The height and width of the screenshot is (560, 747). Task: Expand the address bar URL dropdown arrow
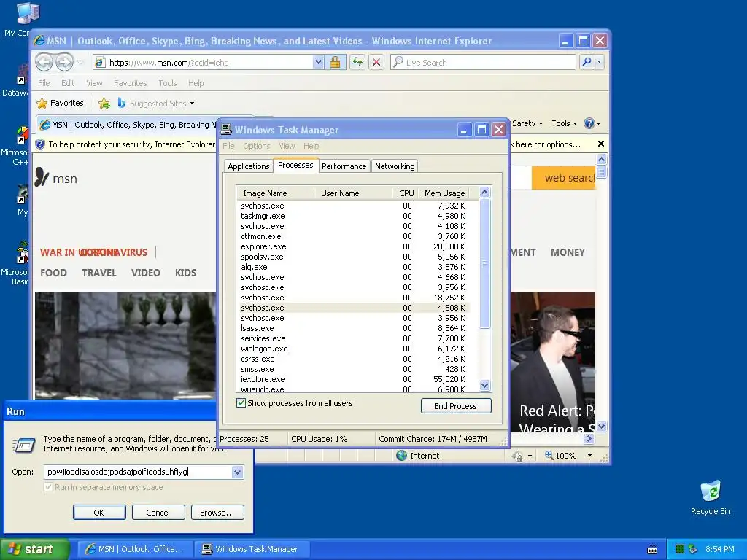point(318,62)
